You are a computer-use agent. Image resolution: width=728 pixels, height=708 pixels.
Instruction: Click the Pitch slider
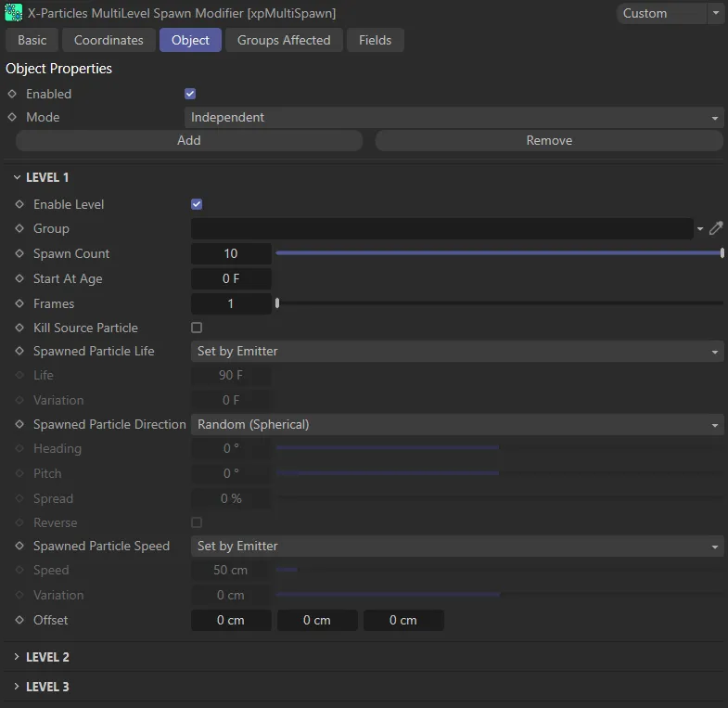(500, 473)
